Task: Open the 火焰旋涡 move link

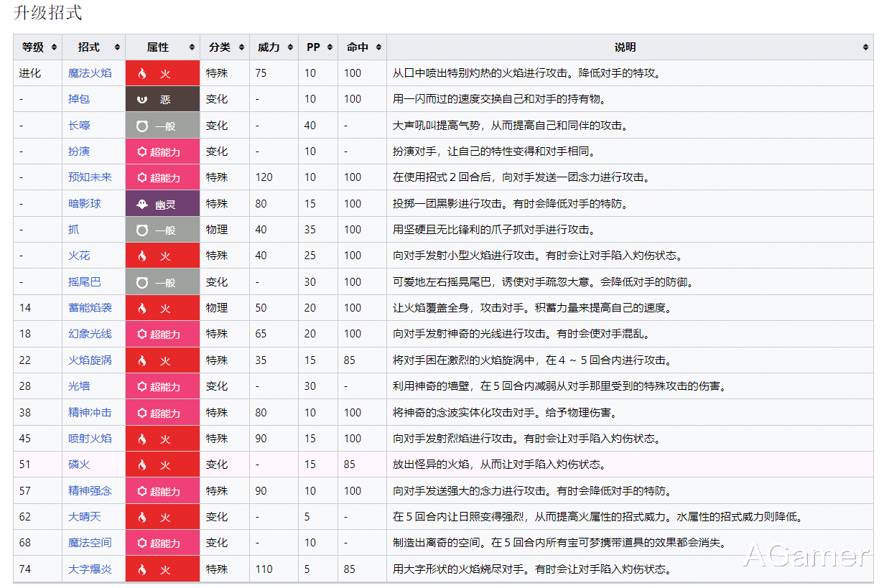Action: coord(90,360)
